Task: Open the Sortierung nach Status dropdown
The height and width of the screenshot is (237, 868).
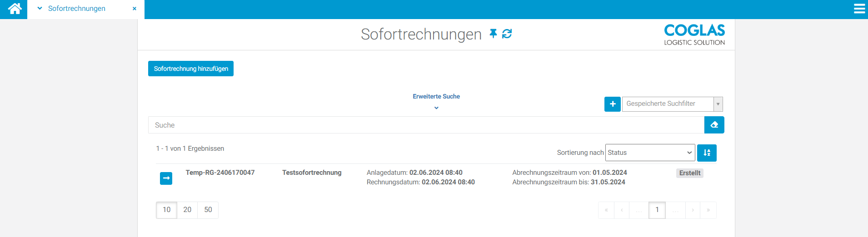Action: coord(650,153)
